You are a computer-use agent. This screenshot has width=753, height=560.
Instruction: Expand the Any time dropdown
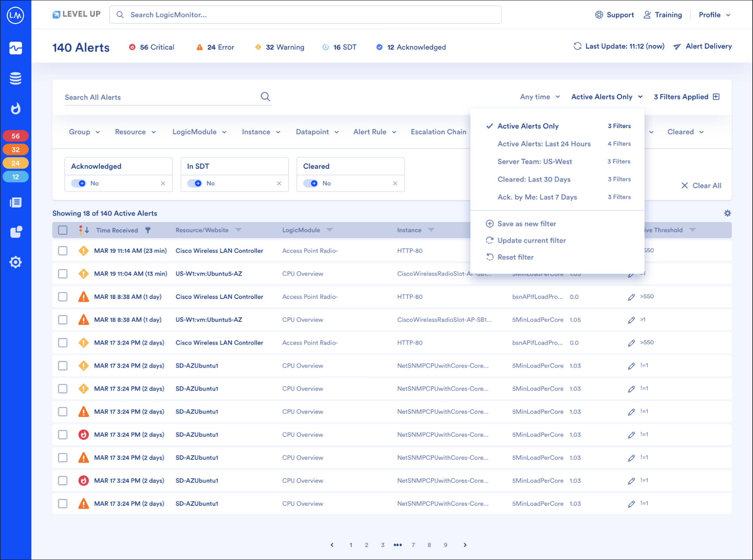(x=539, y=97)
